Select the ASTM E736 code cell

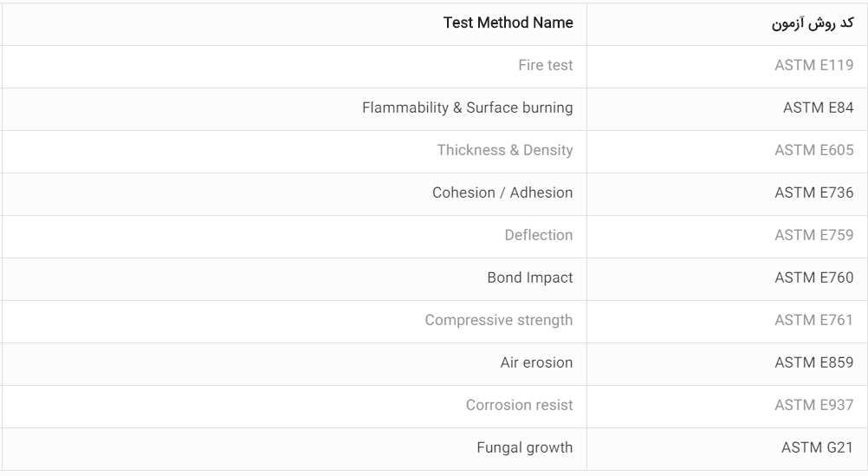(813, 193)
